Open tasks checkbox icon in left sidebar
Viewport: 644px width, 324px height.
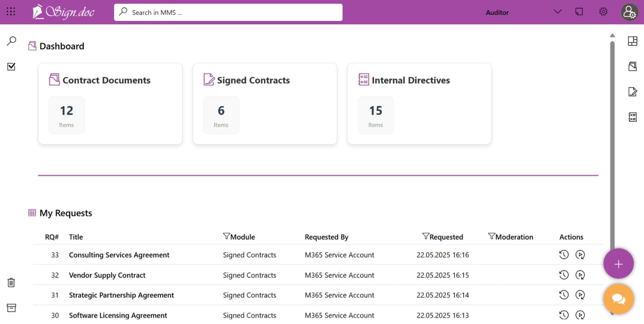[x=11, y=66]
